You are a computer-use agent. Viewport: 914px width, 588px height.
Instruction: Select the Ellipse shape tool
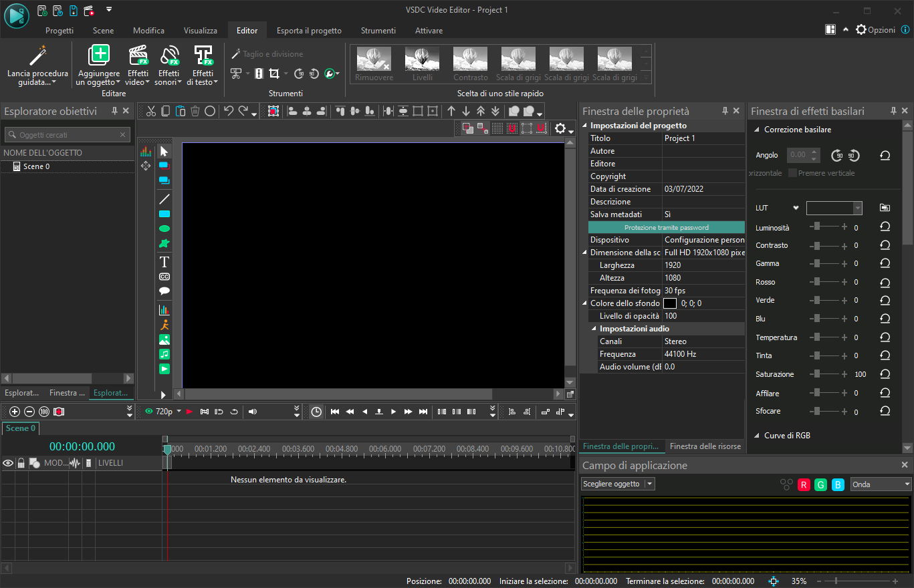[164, 229]
